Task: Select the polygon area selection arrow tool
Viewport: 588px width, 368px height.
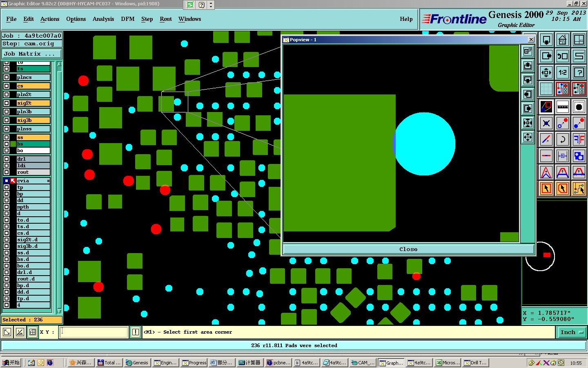Action: 563,188
